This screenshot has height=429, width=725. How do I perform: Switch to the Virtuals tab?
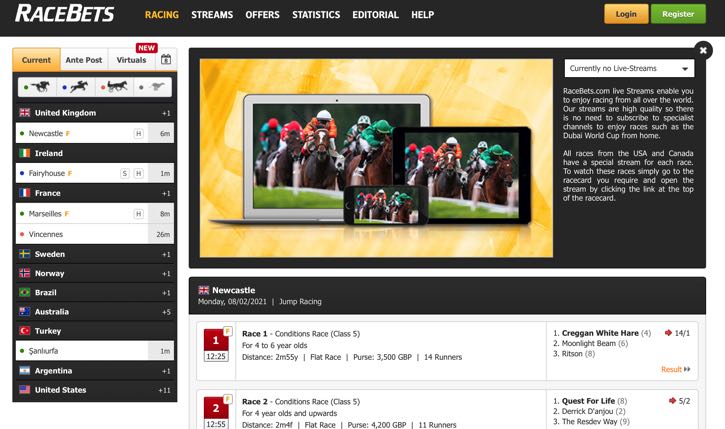point(131,60)
